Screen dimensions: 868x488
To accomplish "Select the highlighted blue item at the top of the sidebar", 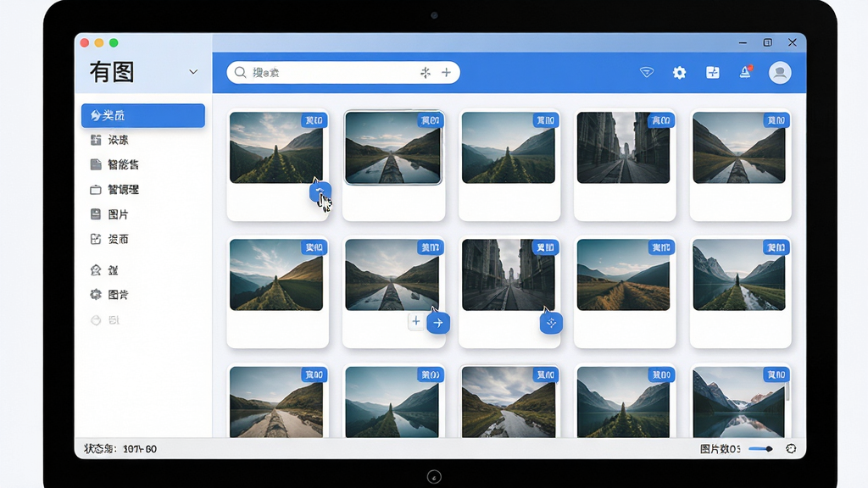I will click(142, 115).
